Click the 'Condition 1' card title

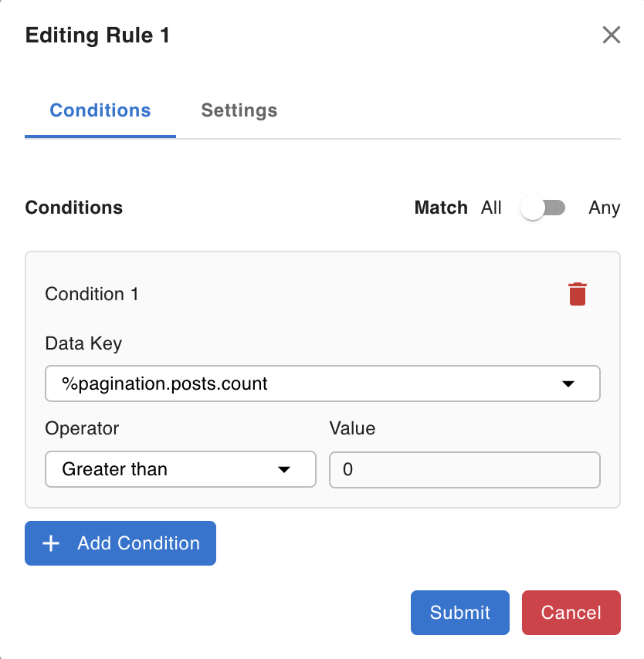click(x=92, y=294)
